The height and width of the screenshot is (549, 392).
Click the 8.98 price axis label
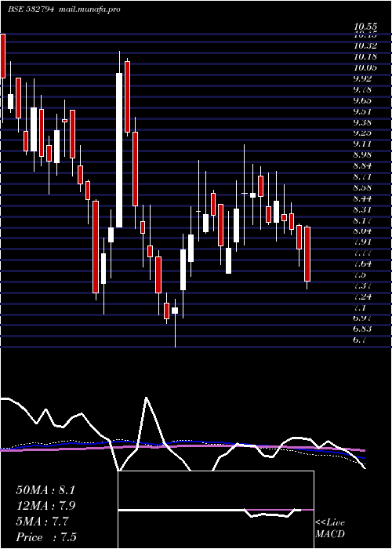click(x=364, y=155)
